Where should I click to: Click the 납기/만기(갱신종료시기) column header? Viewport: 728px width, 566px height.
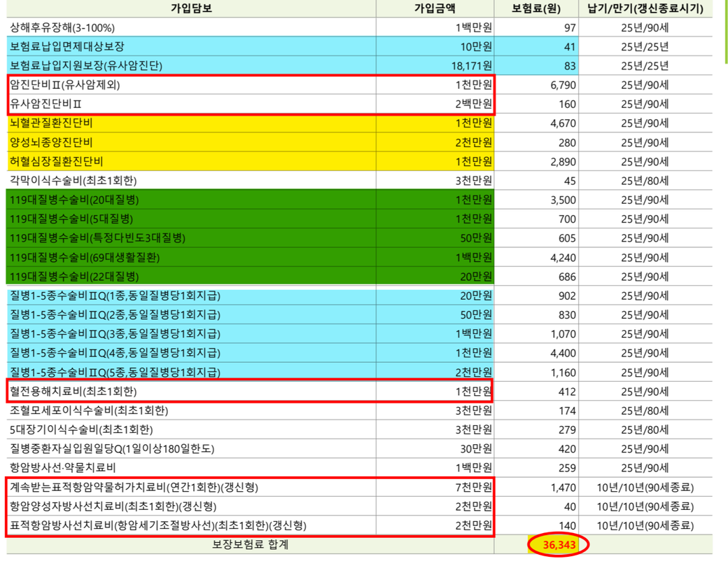(645, 8)
